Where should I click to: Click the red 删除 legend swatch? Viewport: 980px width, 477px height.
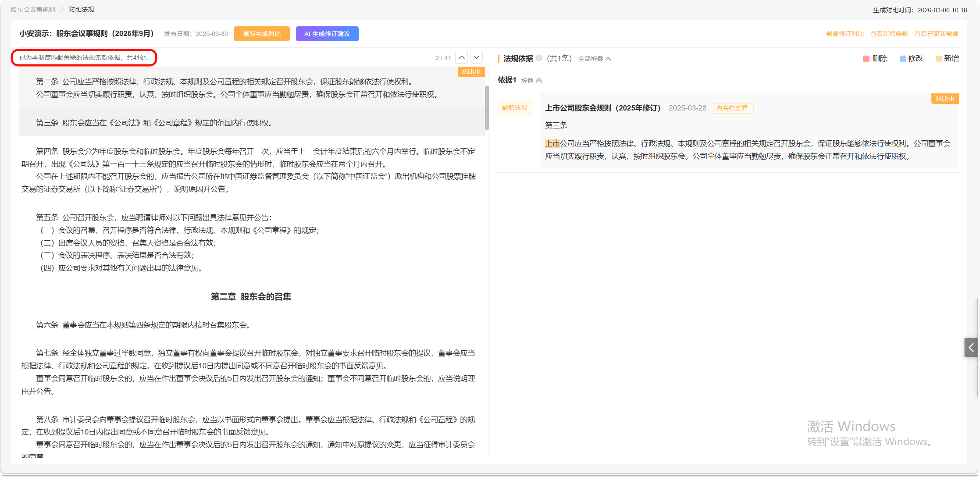pos(866,59)
